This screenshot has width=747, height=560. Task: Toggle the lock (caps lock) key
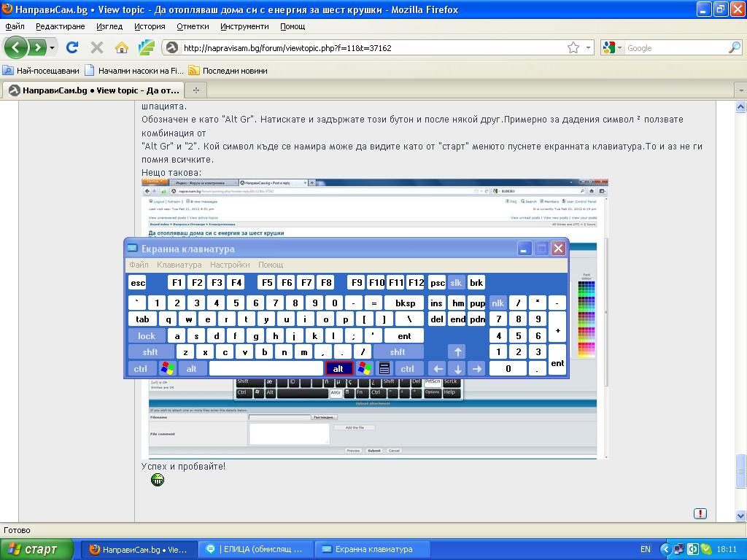coord(147,335)
